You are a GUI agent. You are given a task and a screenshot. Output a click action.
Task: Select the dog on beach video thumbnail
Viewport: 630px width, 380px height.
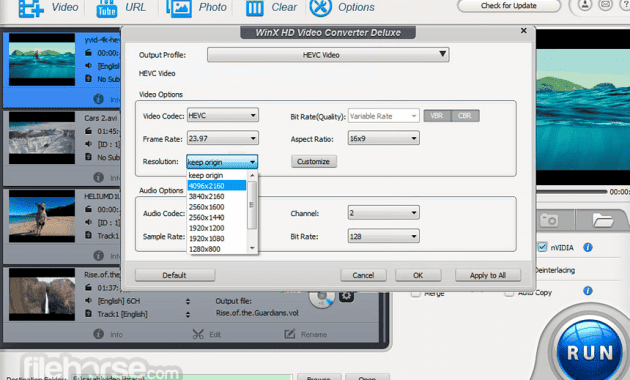tap(42, 216)
